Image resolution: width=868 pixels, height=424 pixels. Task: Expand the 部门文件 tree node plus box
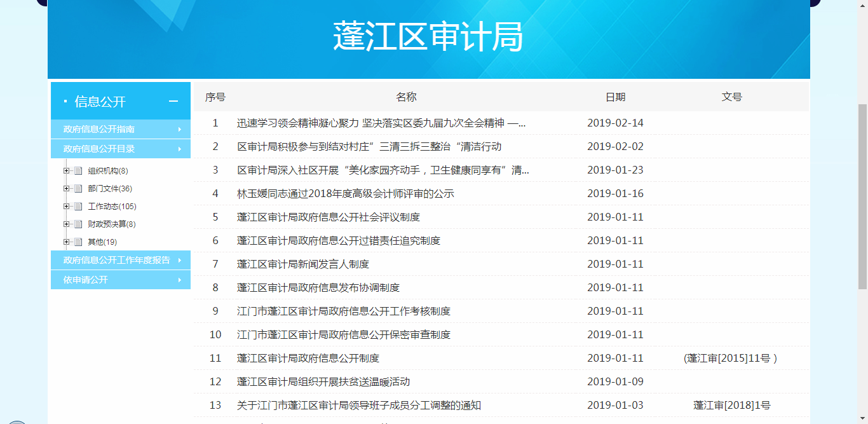tap(66, 189)
